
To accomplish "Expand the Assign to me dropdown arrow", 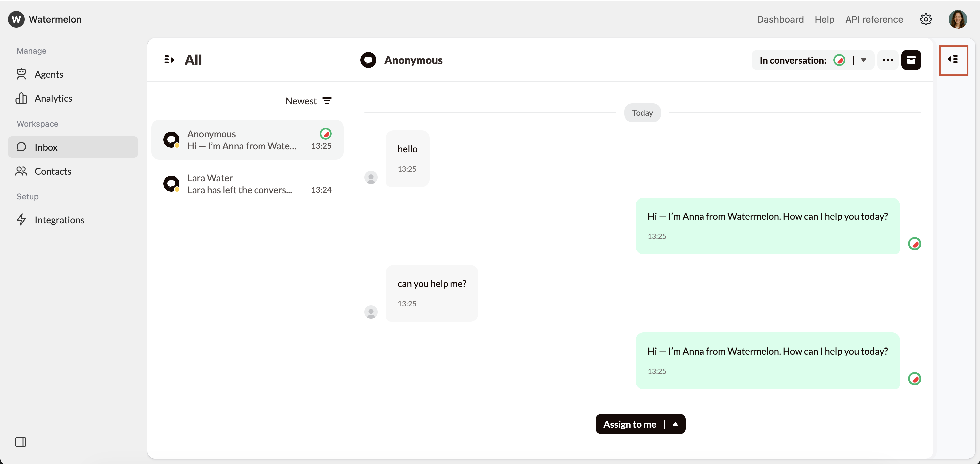I will pos(675,424).
